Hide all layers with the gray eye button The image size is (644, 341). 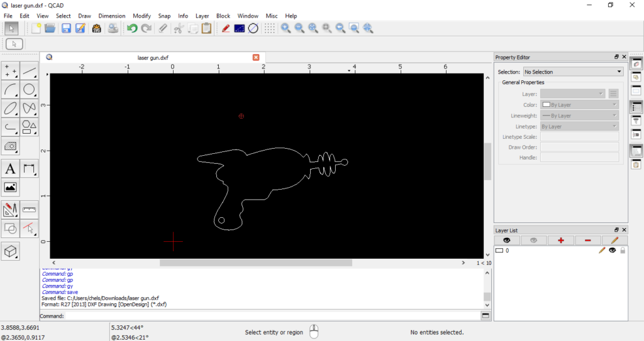(533, 241)
